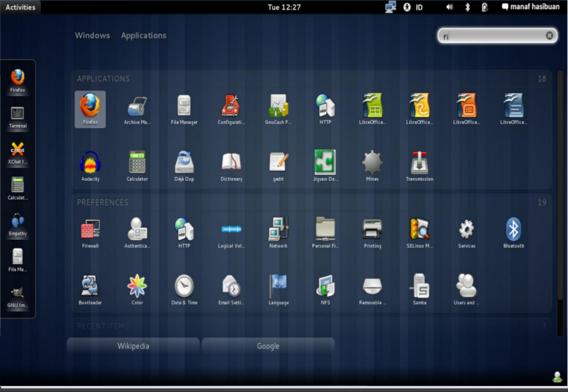Search Google for the query
The image size is (568, 392).
point(268,346)
